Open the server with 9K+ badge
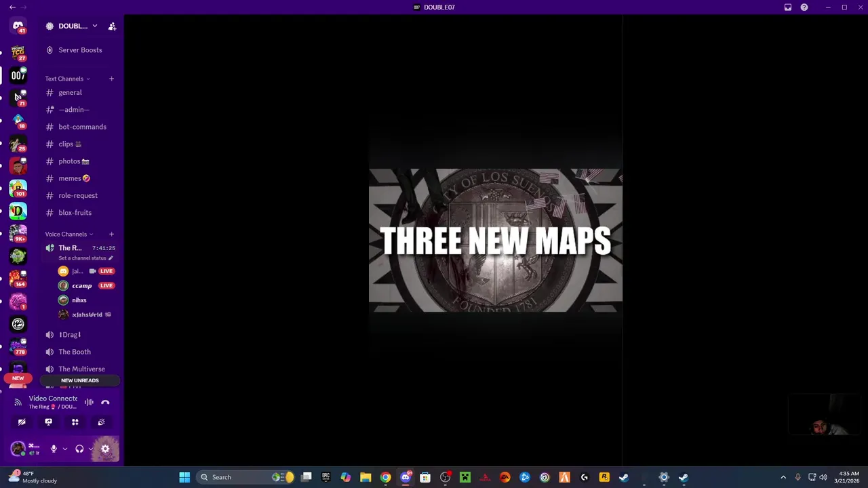The image size is (868, 488). [x=18, y=234]
